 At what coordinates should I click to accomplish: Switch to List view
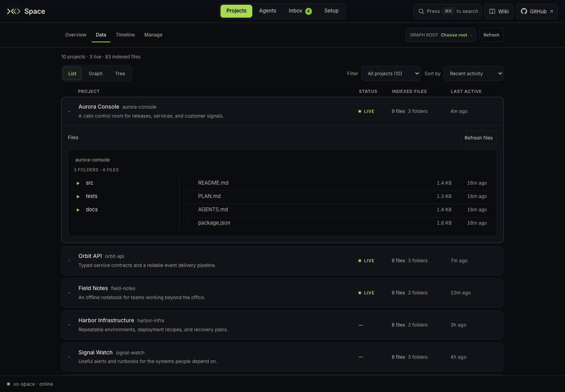click(72, 74)
